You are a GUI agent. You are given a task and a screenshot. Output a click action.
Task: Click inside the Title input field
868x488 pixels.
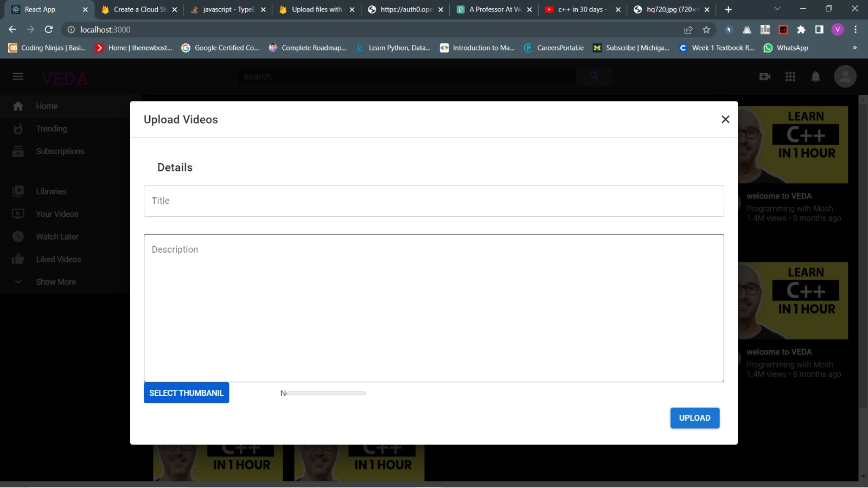coord(433,201)
